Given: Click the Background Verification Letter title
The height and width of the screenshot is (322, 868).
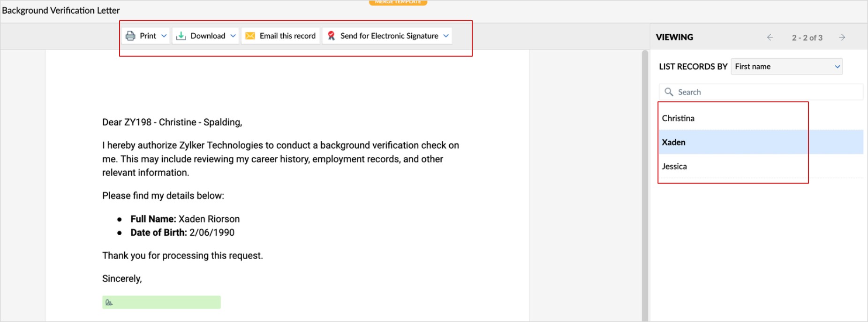Looking at the screenshot, I should pos(61,10).
